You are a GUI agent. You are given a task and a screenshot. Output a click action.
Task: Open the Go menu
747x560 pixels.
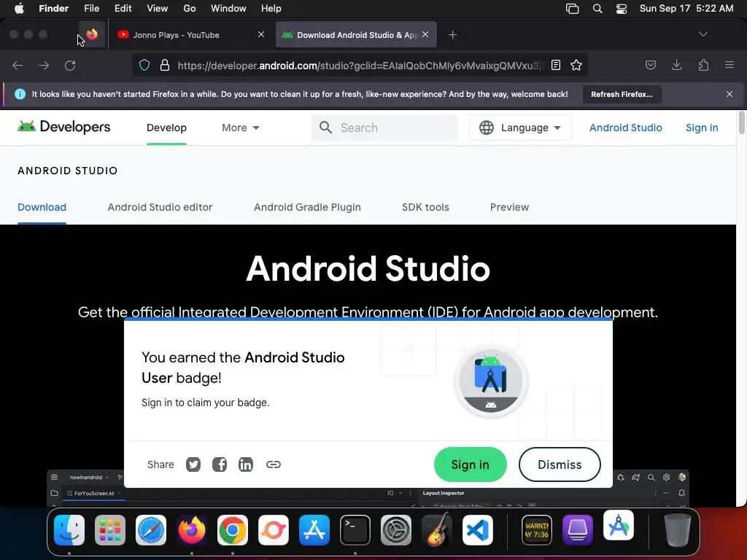point(190,8)
